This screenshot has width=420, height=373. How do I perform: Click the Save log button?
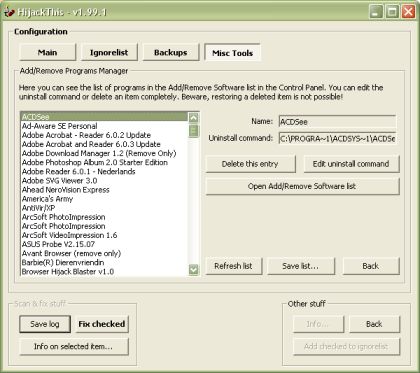click(x=45, y=324)
